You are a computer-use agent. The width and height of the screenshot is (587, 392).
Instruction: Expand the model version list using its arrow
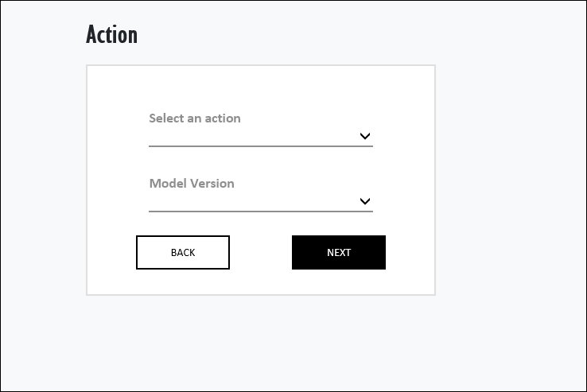365,201
